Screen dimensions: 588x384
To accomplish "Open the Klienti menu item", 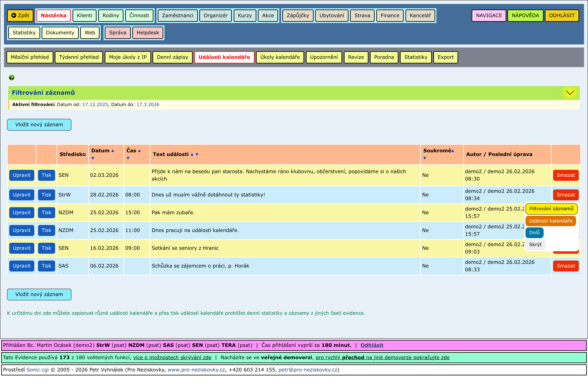I will point(85,16).
